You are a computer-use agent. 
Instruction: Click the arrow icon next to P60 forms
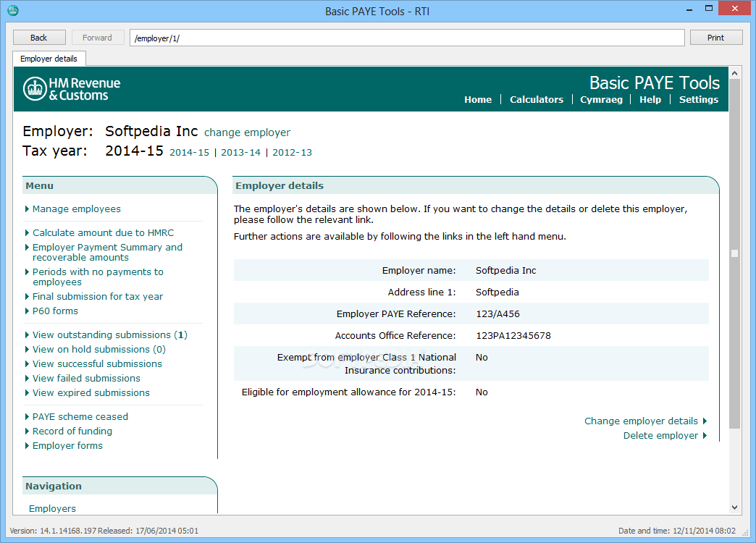coord(27,311)
